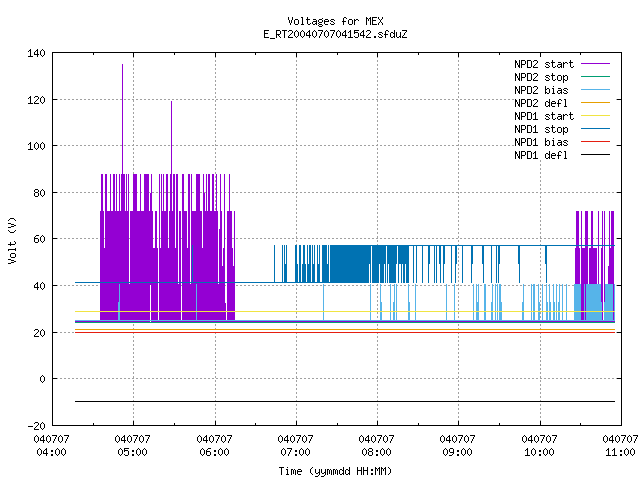Image resolution: width=640 pixels, height=480 pixels.
Task: Click the x-axis label 040707 10:00
Action: click(540, 446)
